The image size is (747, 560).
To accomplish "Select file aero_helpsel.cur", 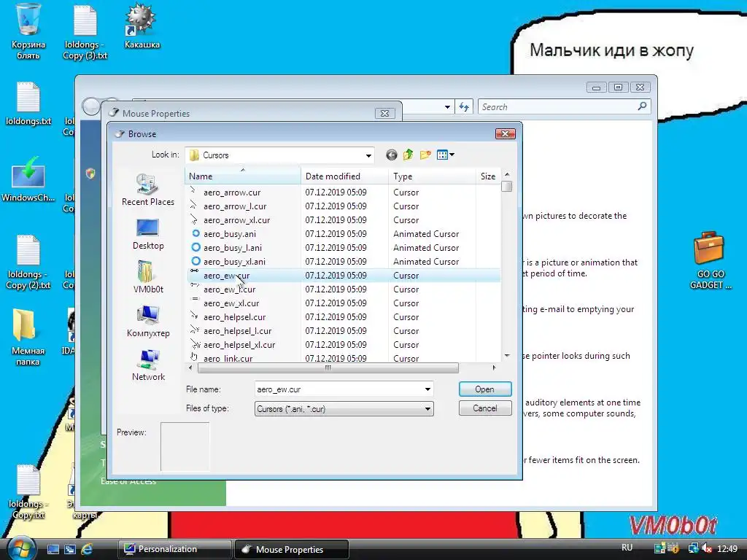I will (234, 316).
